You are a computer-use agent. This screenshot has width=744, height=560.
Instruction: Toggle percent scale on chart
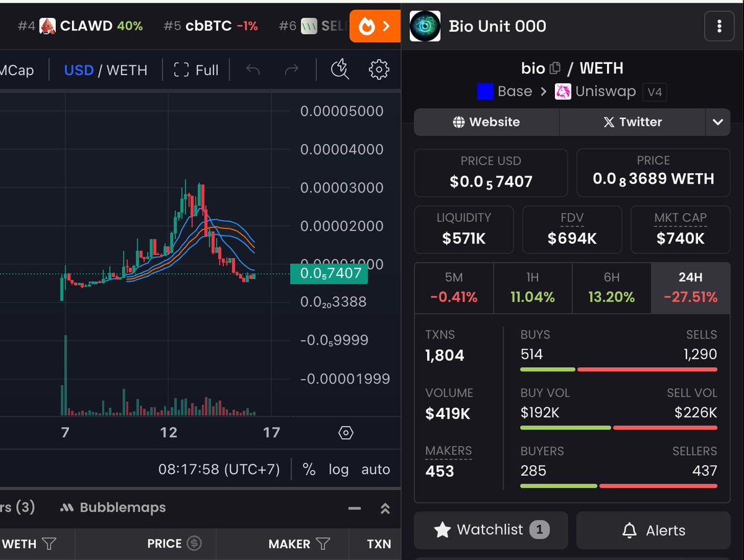(x=309, y=469)
